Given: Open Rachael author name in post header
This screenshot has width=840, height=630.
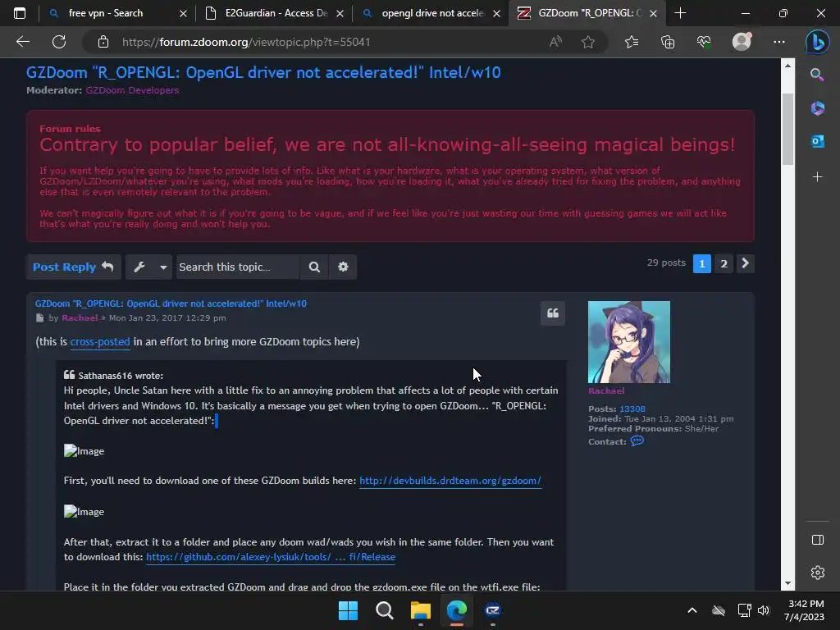Looking at the screenshot, I should pos(80,317).
